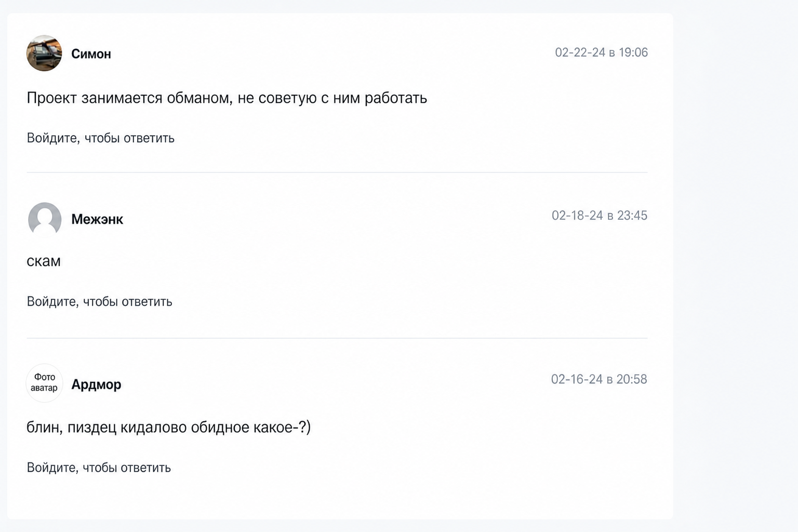798x532 pixels.
Task: Click the divider line above Ардмор's comment
Action: tap(337, 338)
